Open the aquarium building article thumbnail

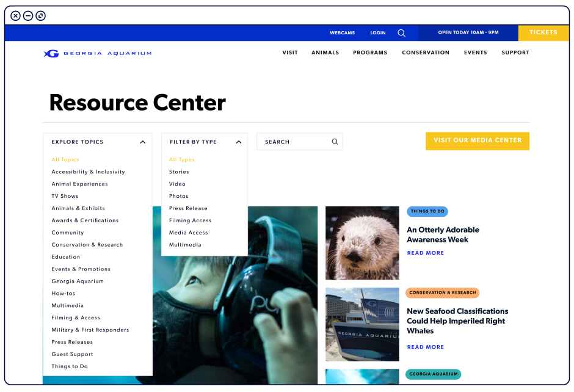362,324
